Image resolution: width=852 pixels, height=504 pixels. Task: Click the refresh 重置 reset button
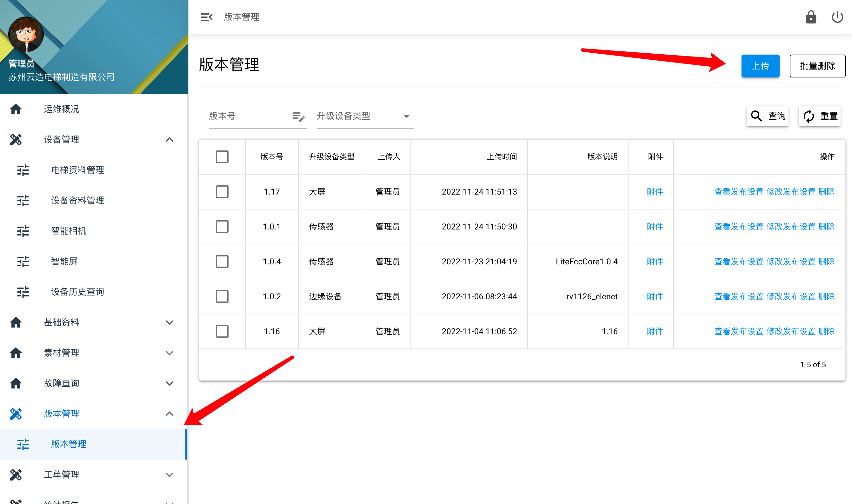[x=819, y=116]
